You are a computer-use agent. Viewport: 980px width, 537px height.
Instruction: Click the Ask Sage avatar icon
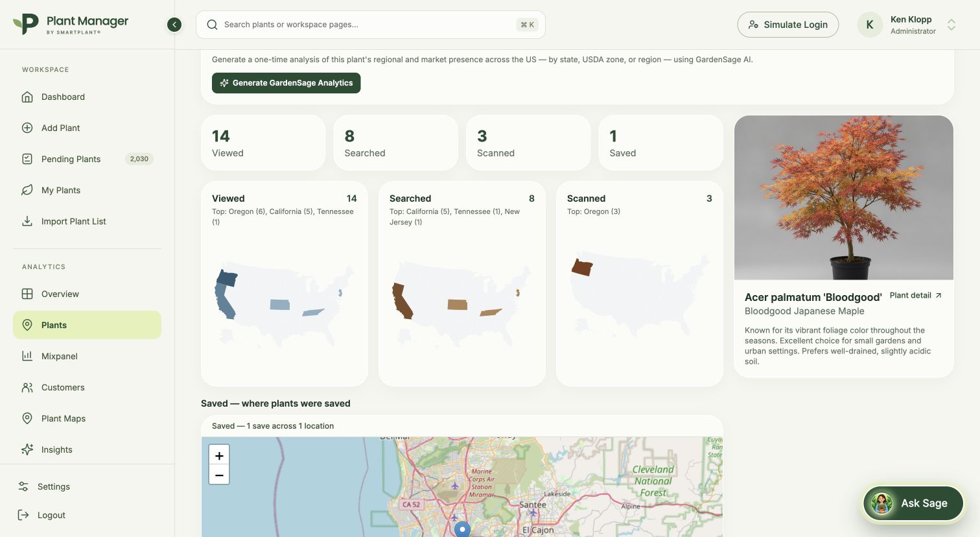pyautogui.click(x=881, y=503)
